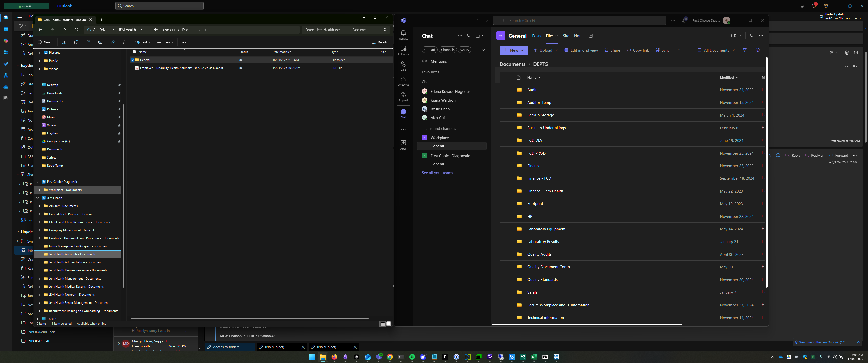Click the Teams Meet video camera icon
868x363 pixels.
coord(734,36)
